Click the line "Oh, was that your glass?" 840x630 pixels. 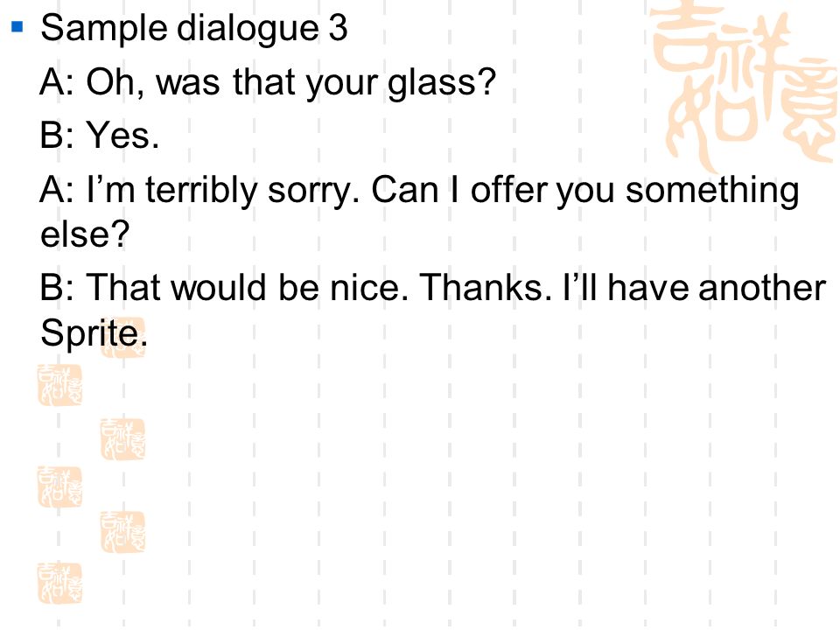[290, 84]
